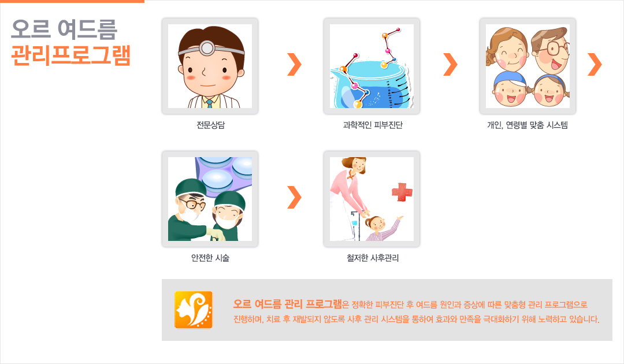Select the beaker and molecule skin diagnosis image
624x364 pixels.
tap(372, 66)
